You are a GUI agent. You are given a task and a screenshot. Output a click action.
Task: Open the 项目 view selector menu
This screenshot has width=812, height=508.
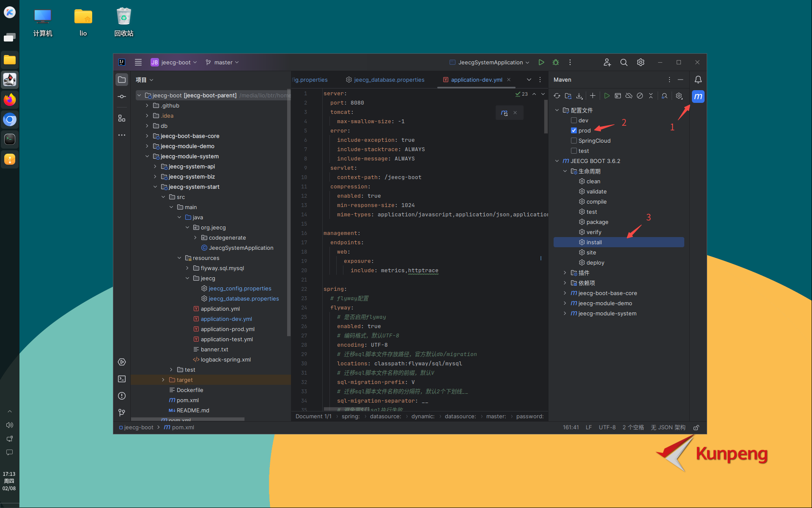[144, 80]
